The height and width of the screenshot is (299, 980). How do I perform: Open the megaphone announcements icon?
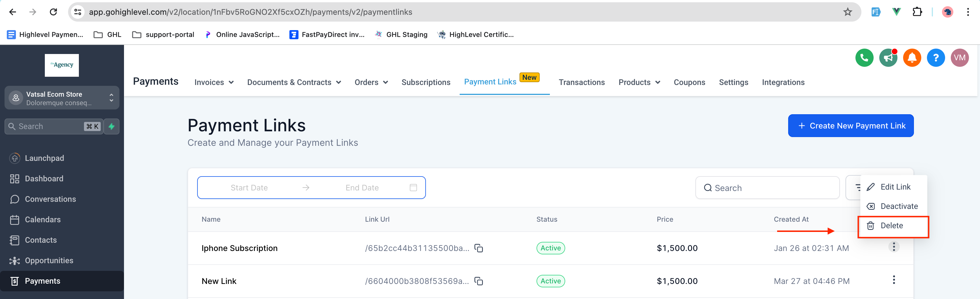coord(888,58)
